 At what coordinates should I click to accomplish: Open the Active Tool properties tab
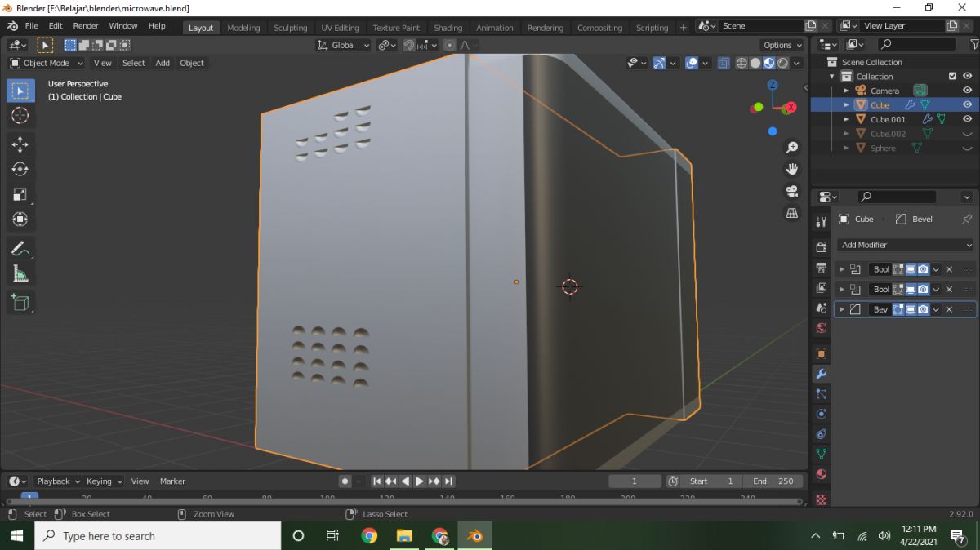[822, 222]
